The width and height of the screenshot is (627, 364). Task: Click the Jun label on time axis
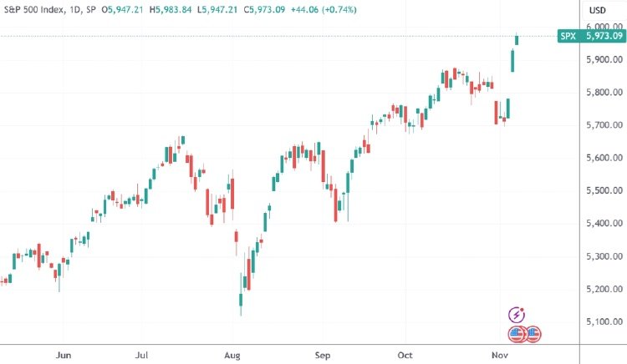click(x=64, y=355)
